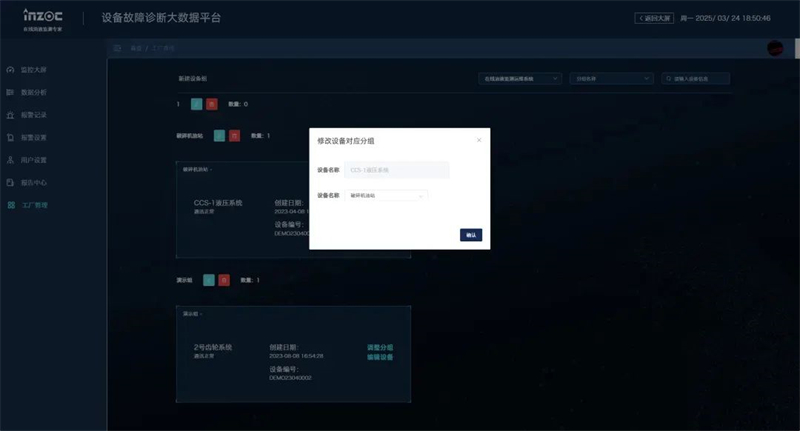This screenshot has height=431, width=800.
Task: Open the 分组名称 filter dropdown
Action: tap(611, 78)
